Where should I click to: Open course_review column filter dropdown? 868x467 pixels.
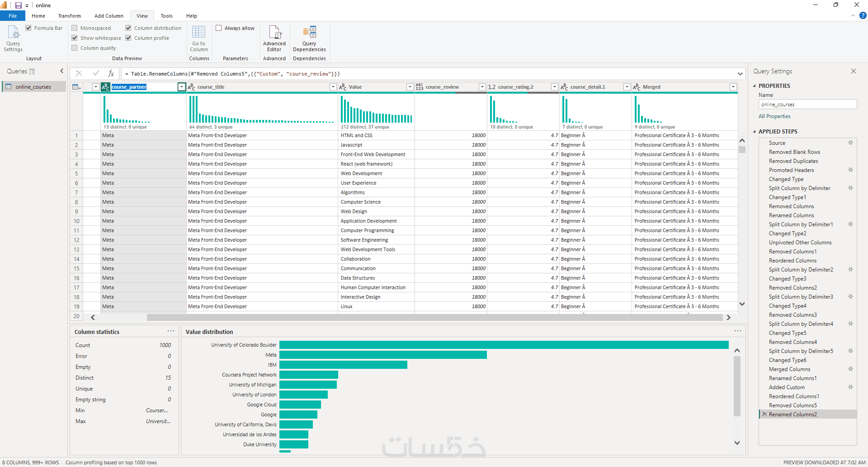tap(482, 87)
